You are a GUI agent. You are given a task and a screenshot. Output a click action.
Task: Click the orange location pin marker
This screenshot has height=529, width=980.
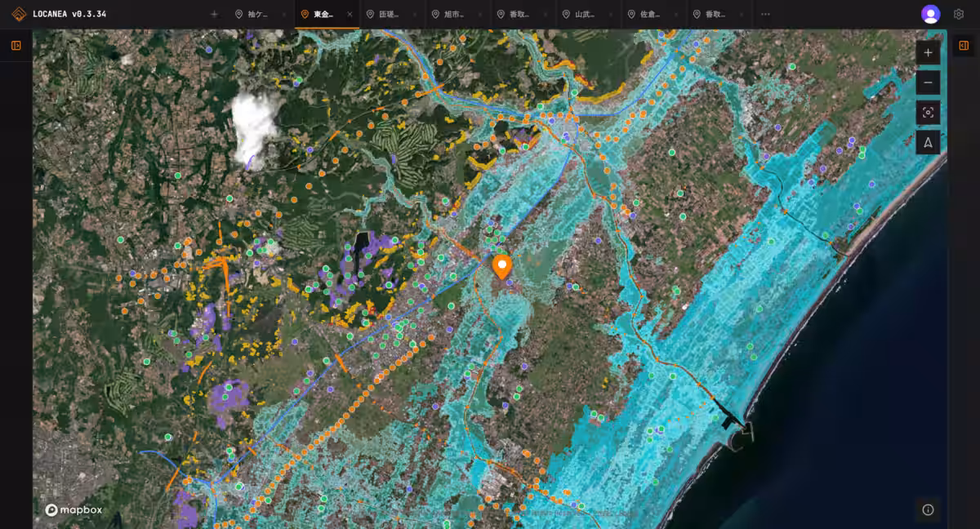[x=502, y=265]
